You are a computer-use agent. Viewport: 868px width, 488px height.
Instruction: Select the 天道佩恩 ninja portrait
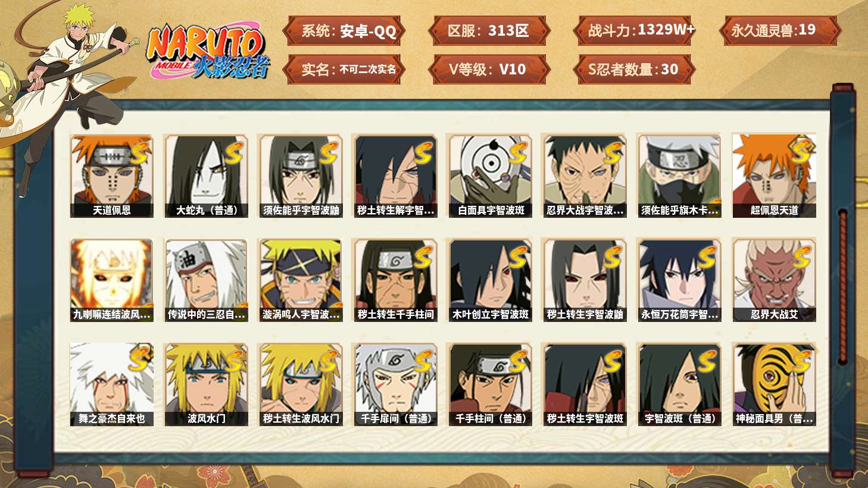pyautogui.click(x=111, y=176)
